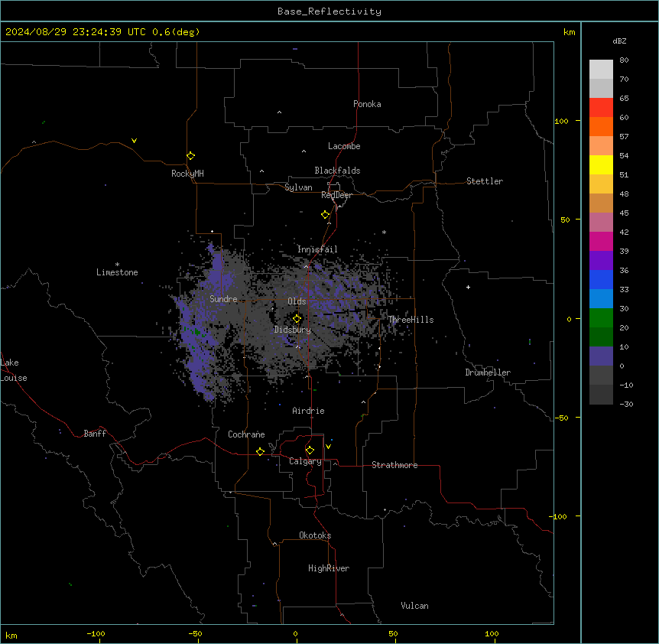The width and height of the screenshot is (659, 644).
Task: Click the Vulcan label
Action: point(414,606)
